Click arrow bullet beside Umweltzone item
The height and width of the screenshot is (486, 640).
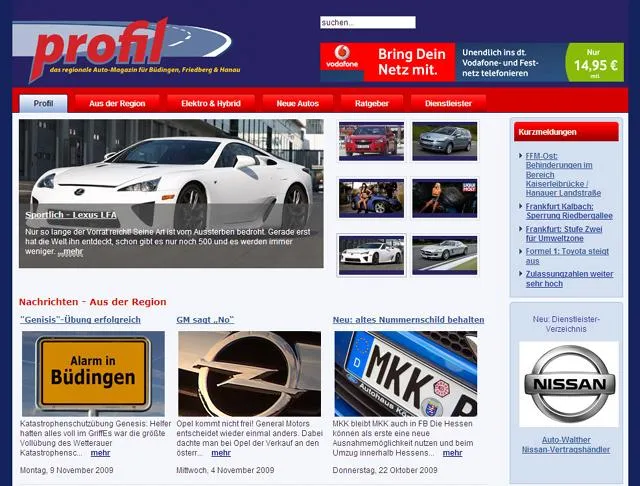[x=520, y=229]
